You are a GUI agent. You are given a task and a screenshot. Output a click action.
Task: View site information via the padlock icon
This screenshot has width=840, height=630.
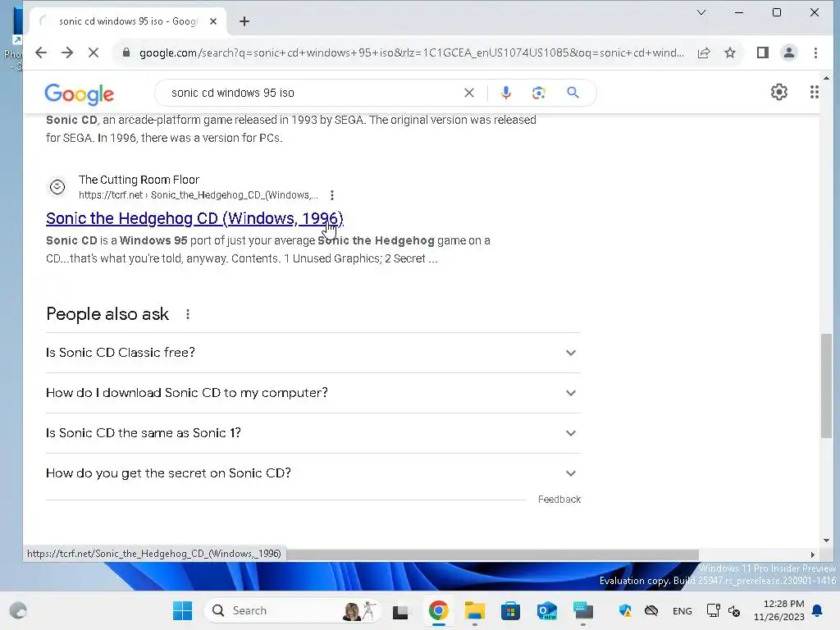tap(126, 52)
